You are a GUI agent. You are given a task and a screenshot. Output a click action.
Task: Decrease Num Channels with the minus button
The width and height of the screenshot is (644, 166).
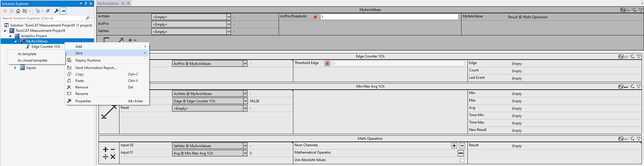[x=462, y=146]
